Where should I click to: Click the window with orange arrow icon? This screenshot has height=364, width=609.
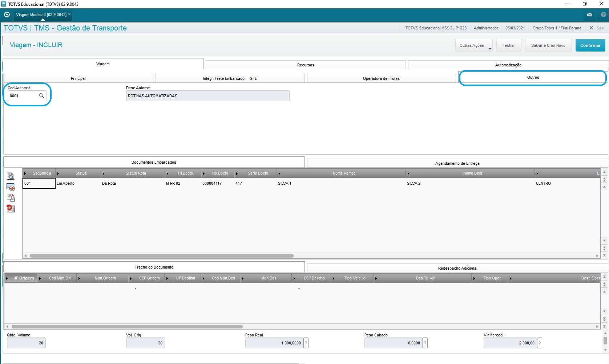pos(11,187)
